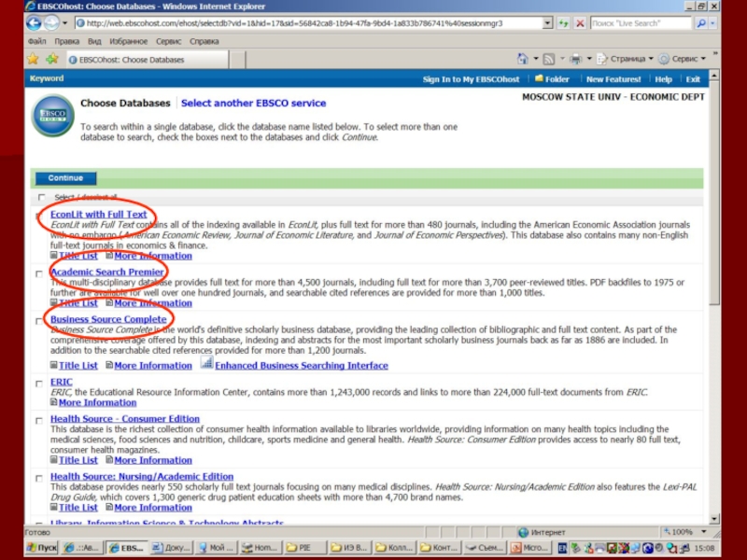The height and width of the screenshot is (560, 747).
Task: Enable the ERIC database checkbox
Action: [40, 383]
